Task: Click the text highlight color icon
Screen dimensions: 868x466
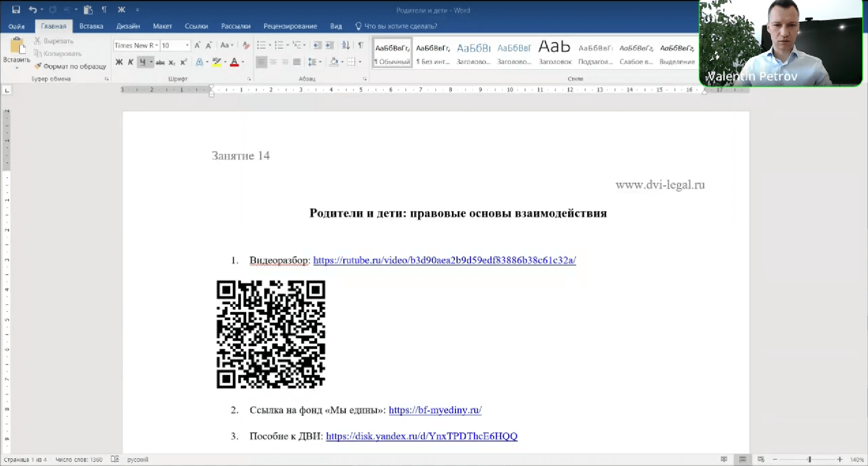Action: 217,62
